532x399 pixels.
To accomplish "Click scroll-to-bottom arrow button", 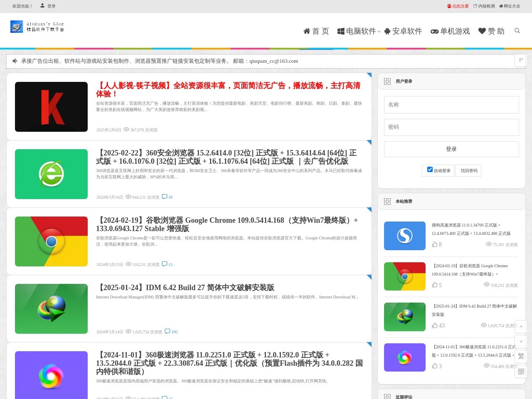I will pyautogui.click(x=521, y=342).
